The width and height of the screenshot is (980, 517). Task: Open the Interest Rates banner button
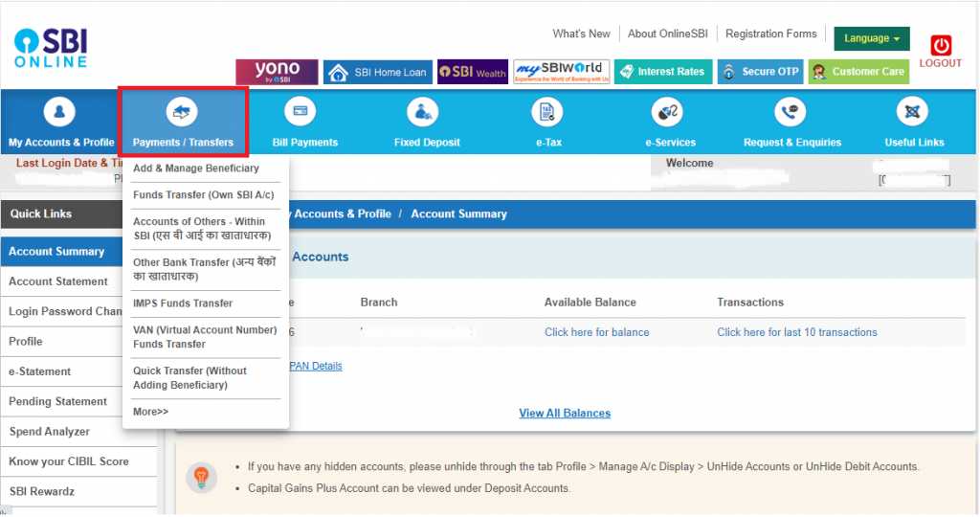pyautogui.click(x=663, y=72)
